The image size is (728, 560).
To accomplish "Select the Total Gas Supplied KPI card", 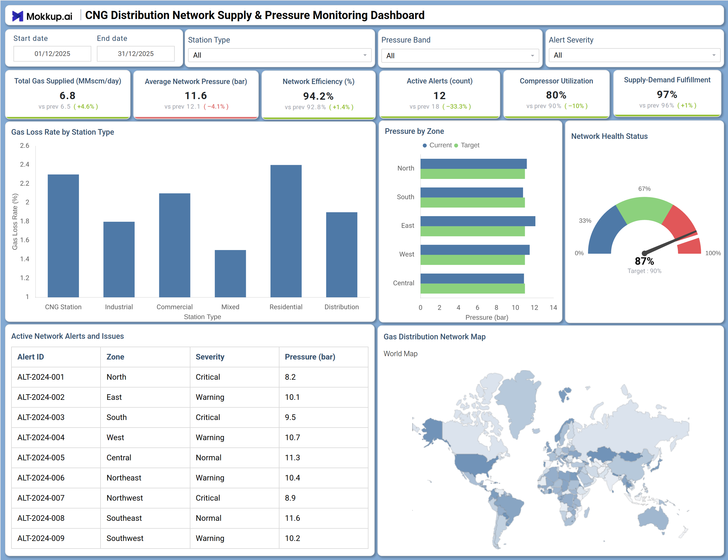I will point(68,94).
